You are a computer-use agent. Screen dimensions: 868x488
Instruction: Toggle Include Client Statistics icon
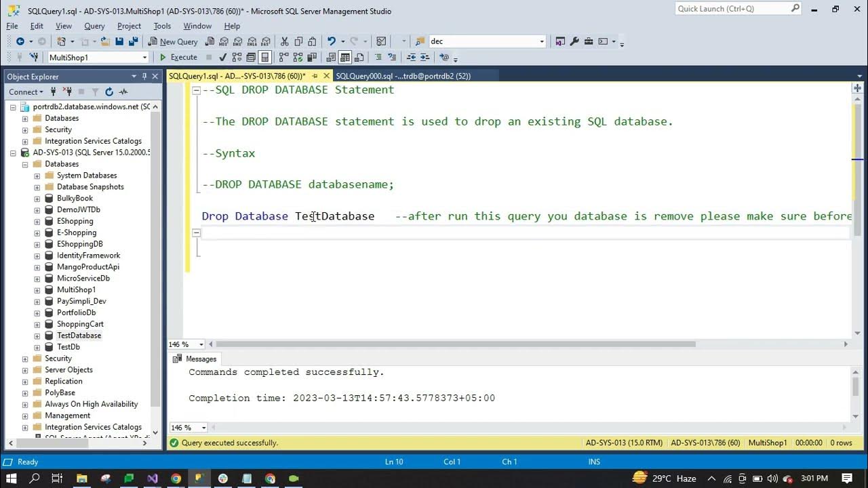[312, 58]
